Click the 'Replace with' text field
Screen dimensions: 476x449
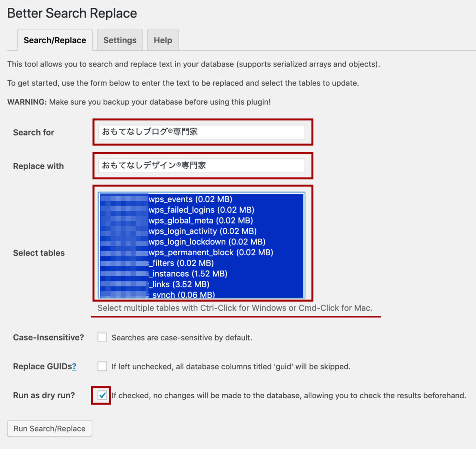click(x=202, y=166)
